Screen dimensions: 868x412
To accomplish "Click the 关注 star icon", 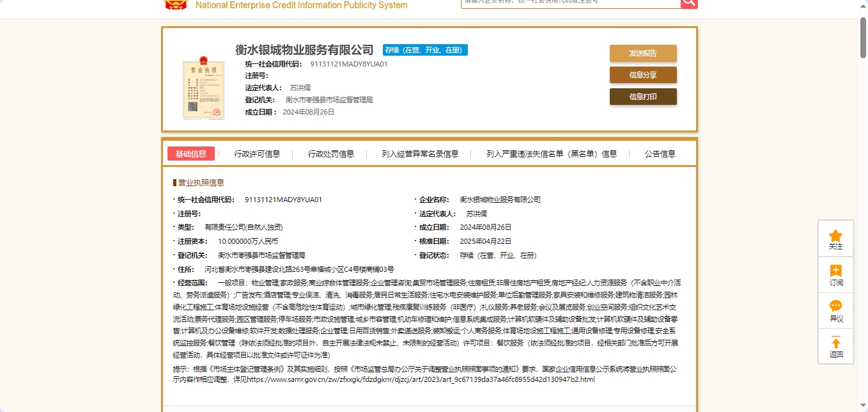I will click(835, 236).
